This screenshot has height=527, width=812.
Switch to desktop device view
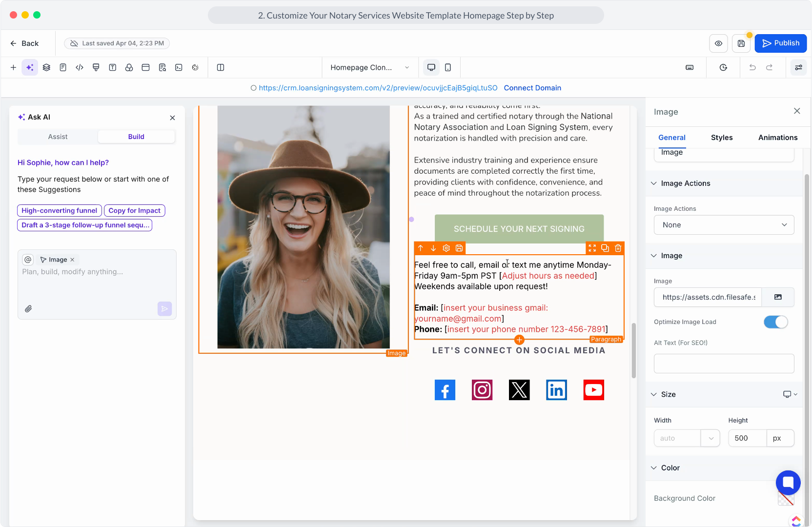pos(431,67)
